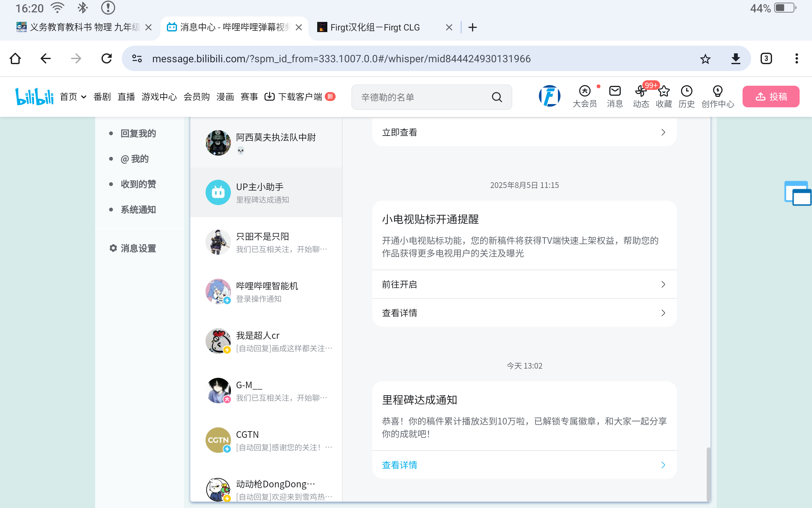
Task: Open the user profile avatar
Action: pyautogui.click(x=549, y=96)
